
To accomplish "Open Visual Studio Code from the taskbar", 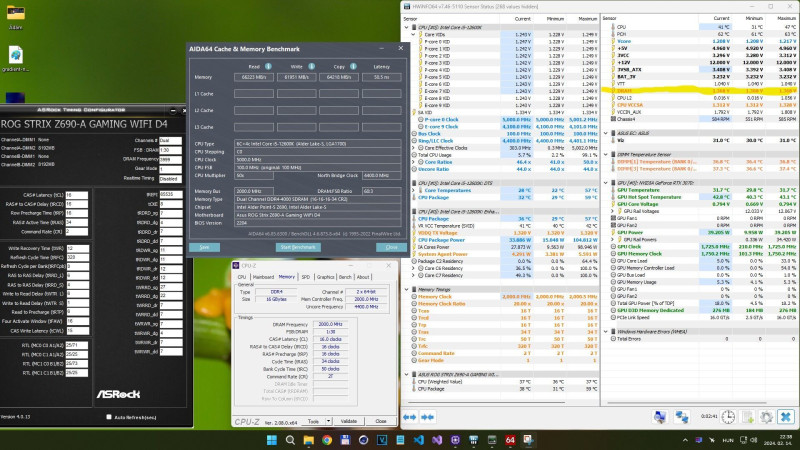I will tap(418, 440).
